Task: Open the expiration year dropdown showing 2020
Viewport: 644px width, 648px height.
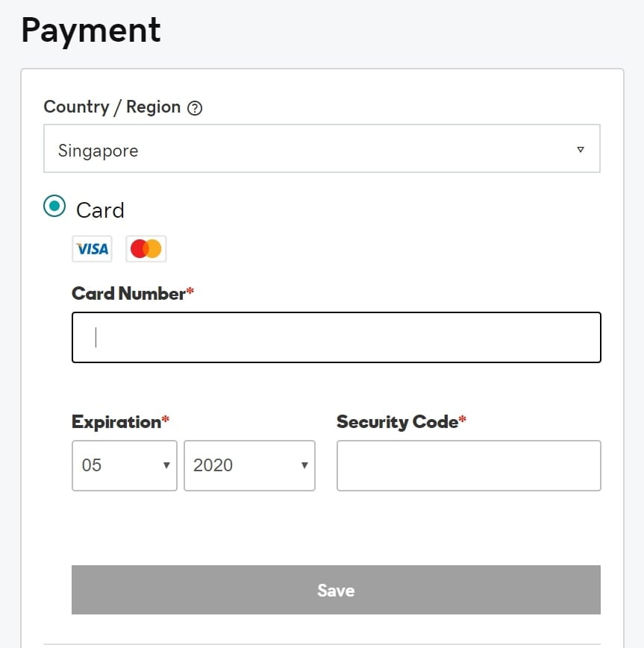Action: click(x=249, y=466)
